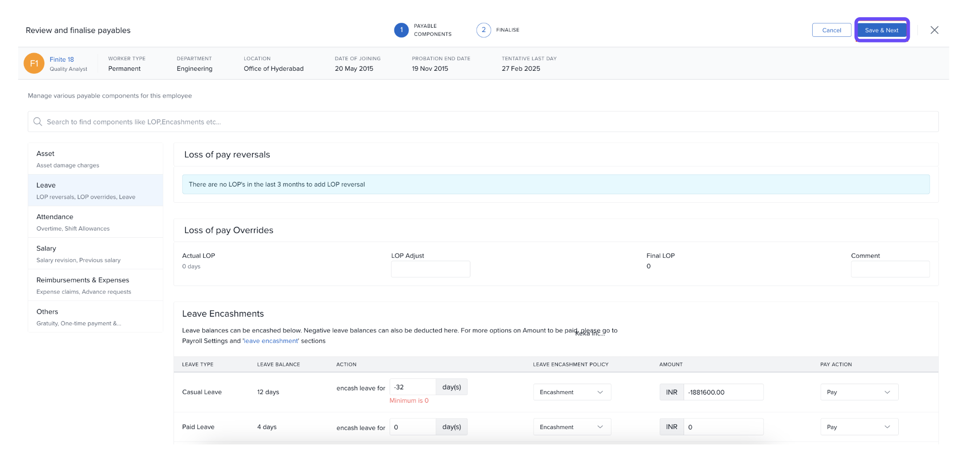
Task: Click the search magnifier icon
Action: (38, 122)
